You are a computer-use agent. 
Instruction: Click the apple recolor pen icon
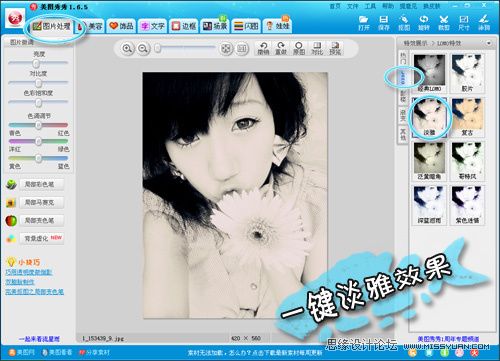pyautogui.click(x=11, y=221)
